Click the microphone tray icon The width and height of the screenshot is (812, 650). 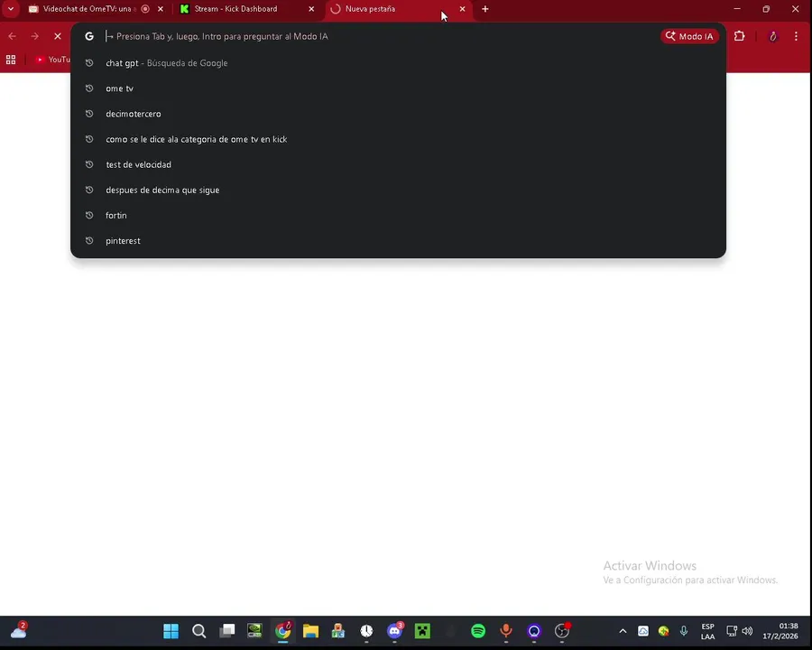[684, 631]
